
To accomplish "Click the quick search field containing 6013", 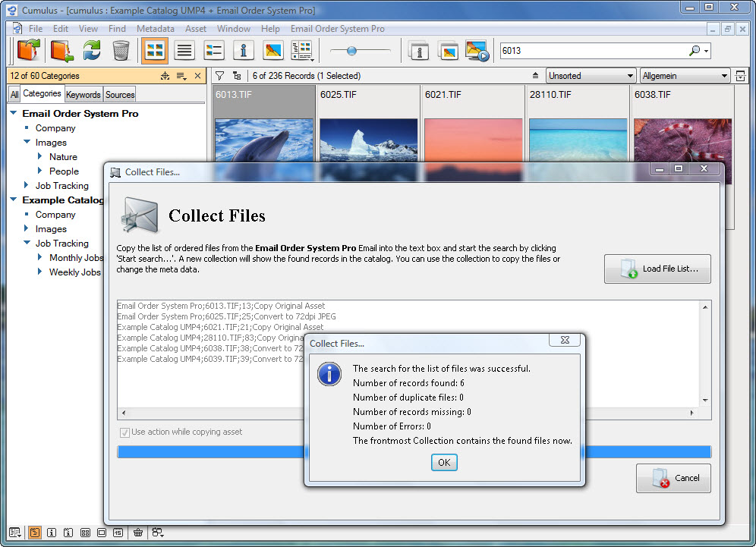I will click(593, 51).
